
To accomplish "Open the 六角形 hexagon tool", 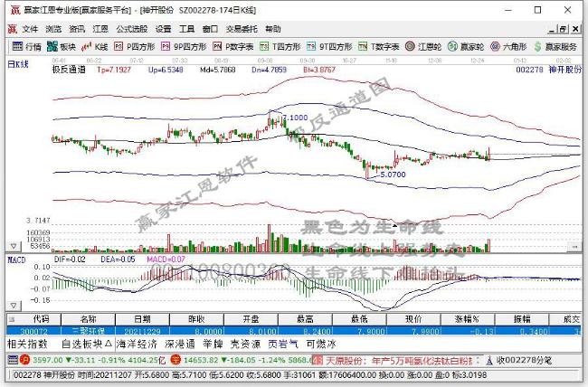I will pos(508,46).
